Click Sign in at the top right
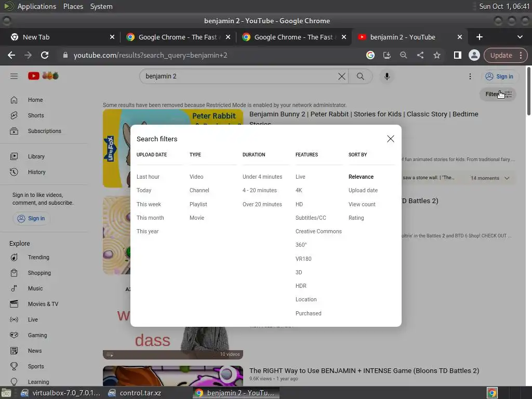 pyautogui.click(x=499, y=76)
